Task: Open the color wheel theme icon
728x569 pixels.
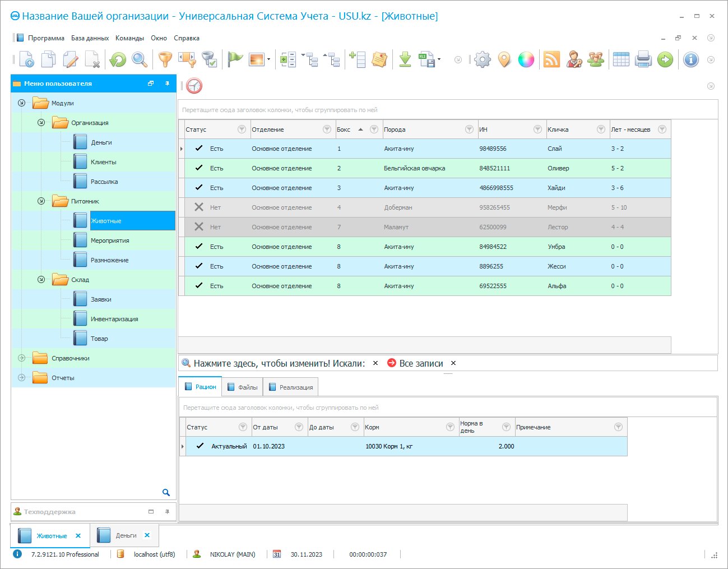Action: tap(526, 59)
